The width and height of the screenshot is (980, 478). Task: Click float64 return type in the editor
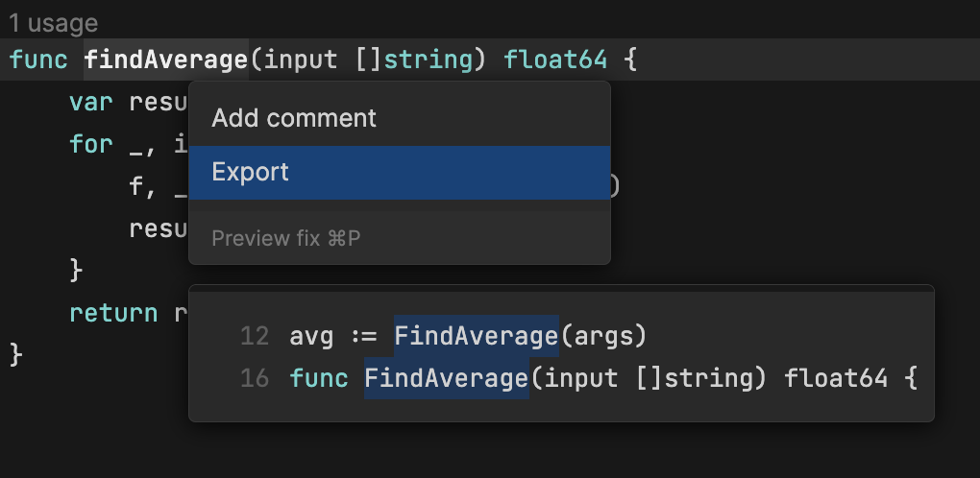click(555, 60)
